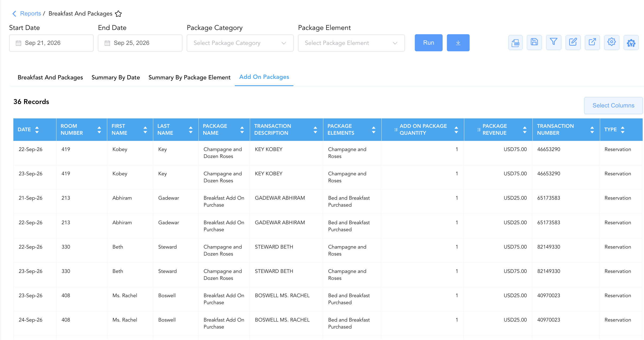This screenshot has height=340, width=644.
Task: Click the save floppy disk icon
Action: pos(534,42)
